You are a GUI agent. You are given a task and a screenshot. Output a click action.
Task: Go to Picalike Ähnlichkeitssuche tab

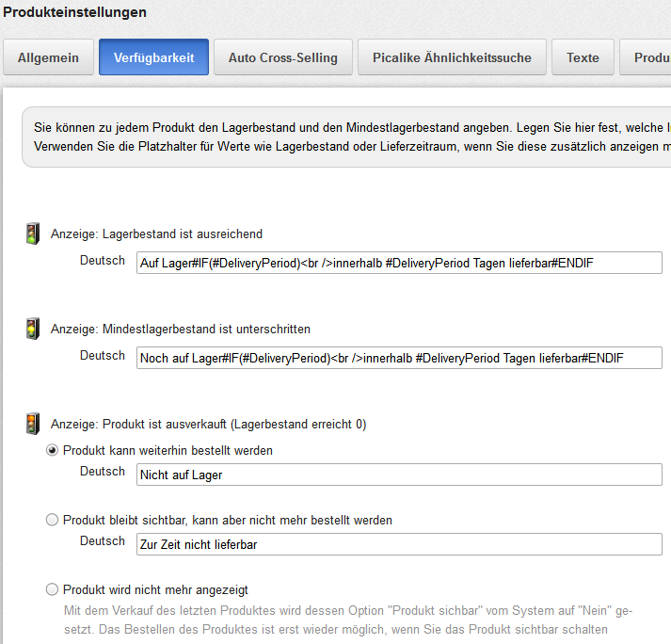pyautogui.click(x=452, y=57)
